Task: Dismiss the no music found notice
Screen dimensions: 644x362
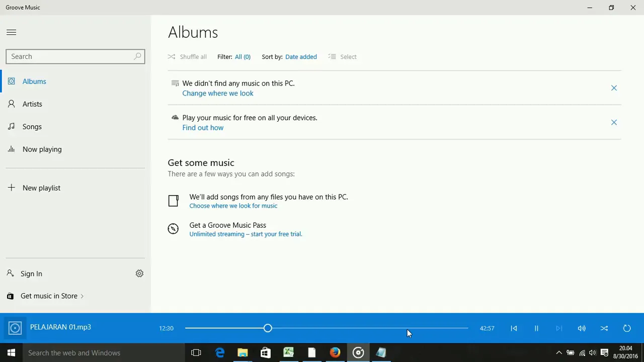Action: (x=614, y=88)
